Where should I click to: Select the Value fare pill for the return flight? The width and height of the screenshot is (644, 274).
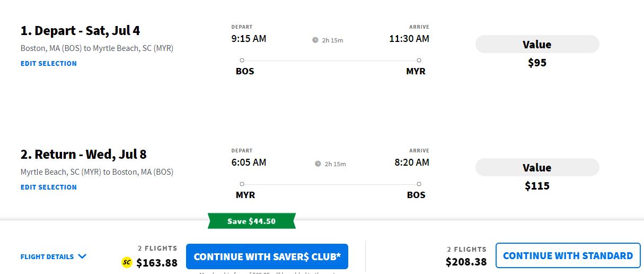537,168
